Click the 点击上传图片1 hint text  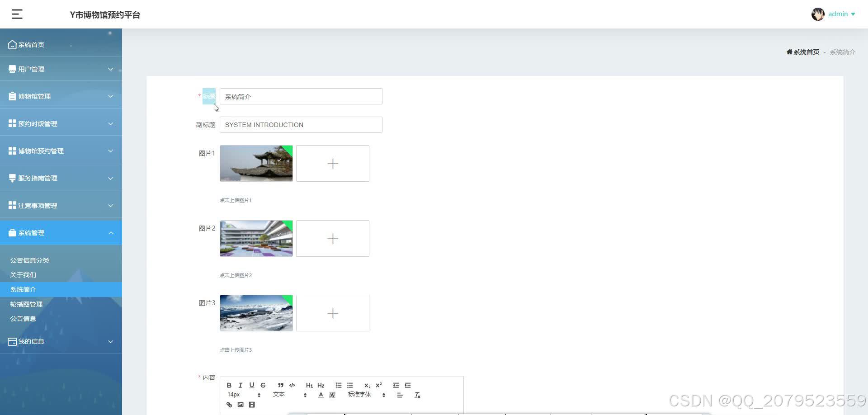click(x=236, y=200)
